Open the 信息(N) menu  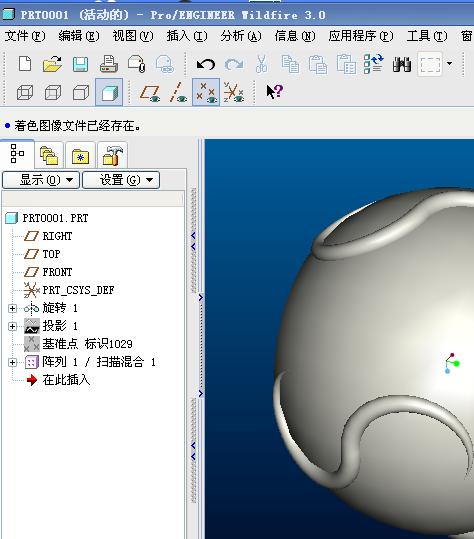tap(295, 36)
